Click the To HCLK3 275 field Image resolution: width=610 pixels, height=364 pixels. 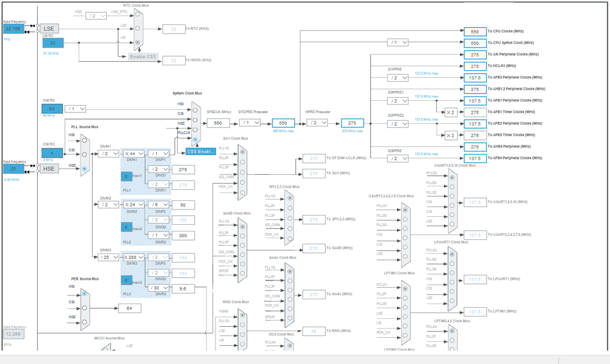(475, 66)
